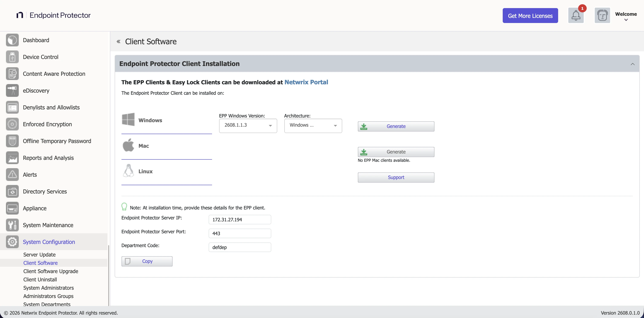Click the Content Aware Protection icon

(x=12, y=74)
